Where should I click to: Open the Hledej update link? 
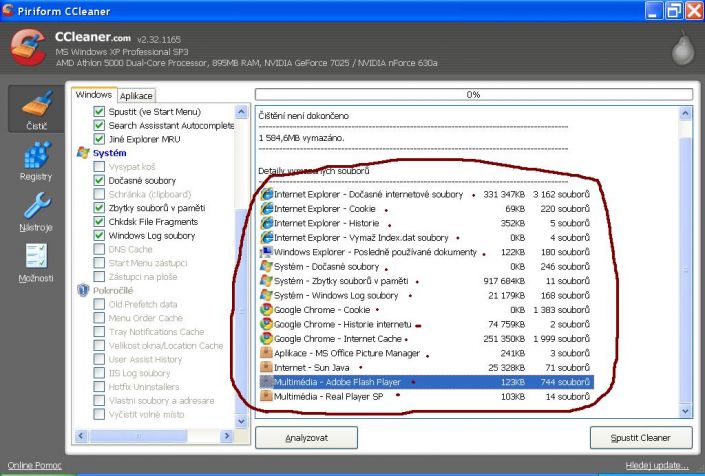click(657, 466)
